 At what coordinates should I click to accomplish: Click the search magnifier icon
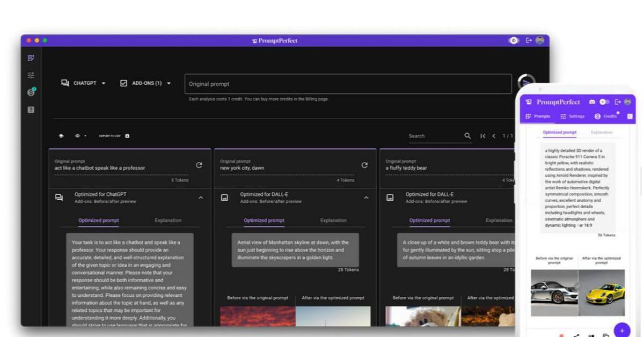coord(467,136)
